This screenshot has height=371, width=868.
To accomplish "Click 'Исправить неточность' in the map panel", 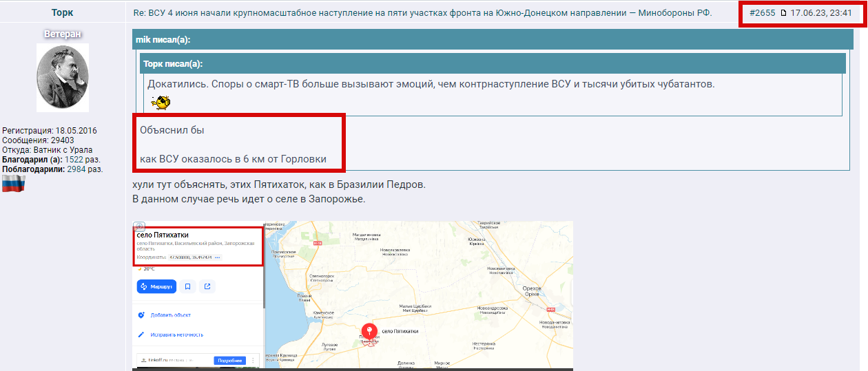I will (177, 335).
